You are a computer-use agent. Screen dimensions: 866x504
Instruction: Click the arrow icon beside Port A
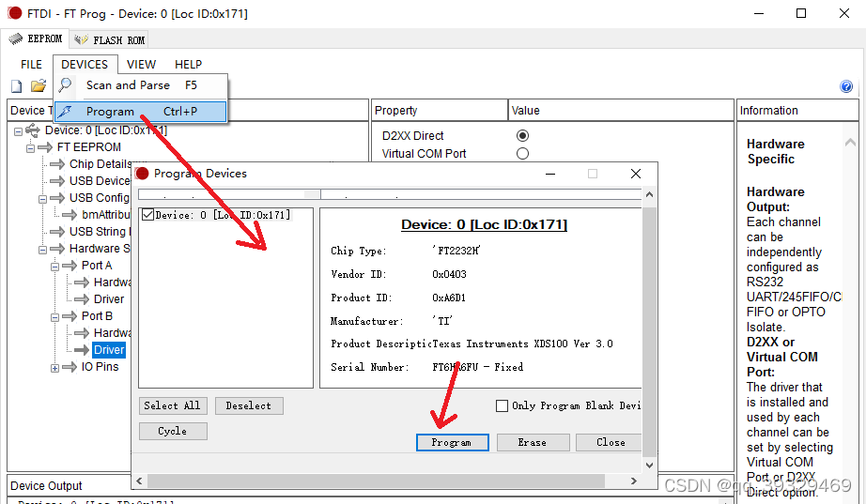(70, 266)
